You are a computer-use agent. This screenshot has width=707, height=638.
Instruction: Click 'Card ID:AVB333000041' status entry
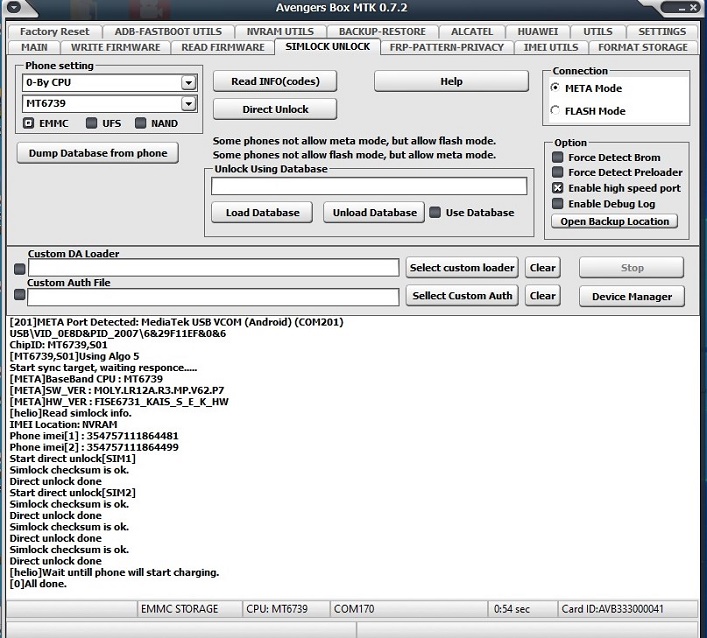point(612,609)
